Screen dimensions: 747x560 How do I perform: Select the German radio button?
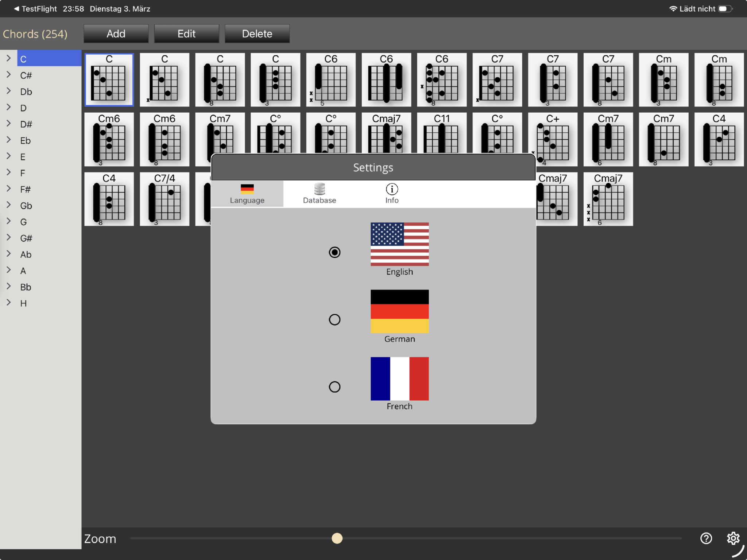pos(334,320)
